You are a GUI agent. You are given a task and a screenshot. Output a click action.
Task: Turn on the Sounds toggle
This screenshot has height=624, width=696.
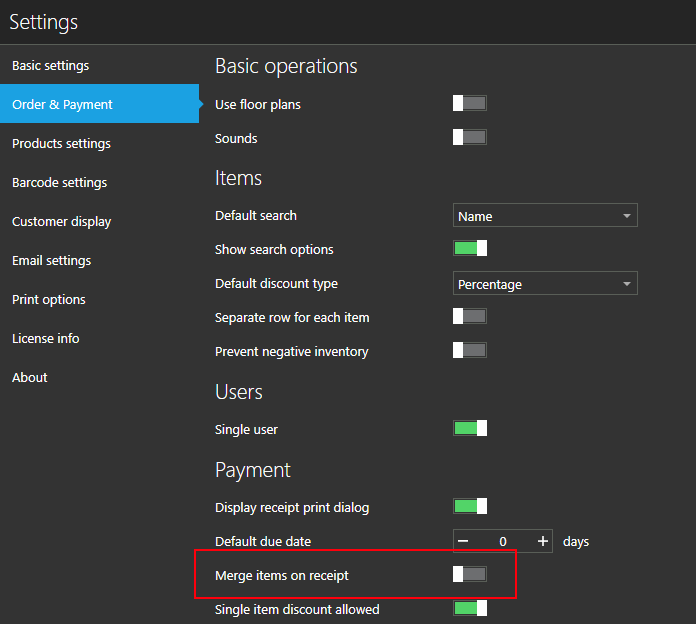470,137
